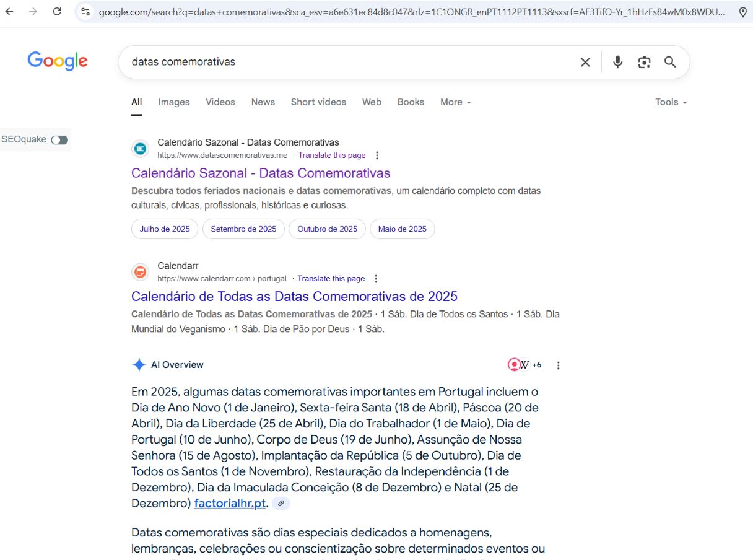Open three-dot menu for Calendário Sazonal result
The height and width of the screenshot is (560, 753).
click(x=377, y=155)
